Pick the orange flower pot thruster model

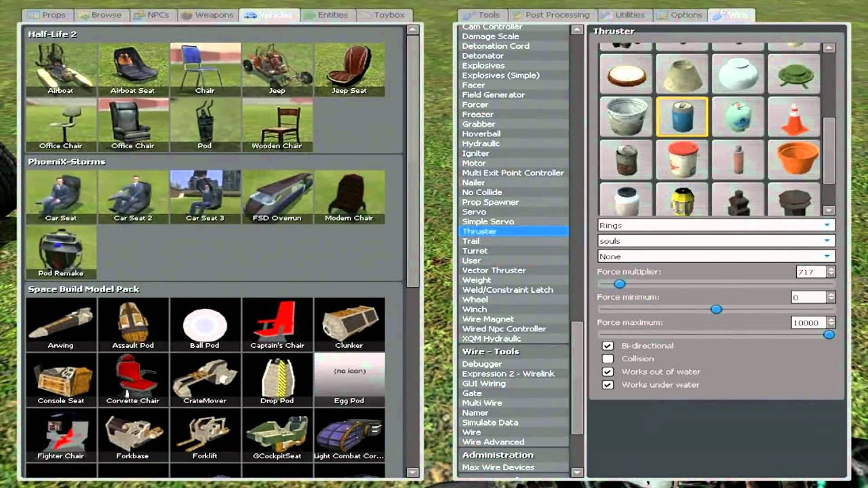click(x=793, y=159)
